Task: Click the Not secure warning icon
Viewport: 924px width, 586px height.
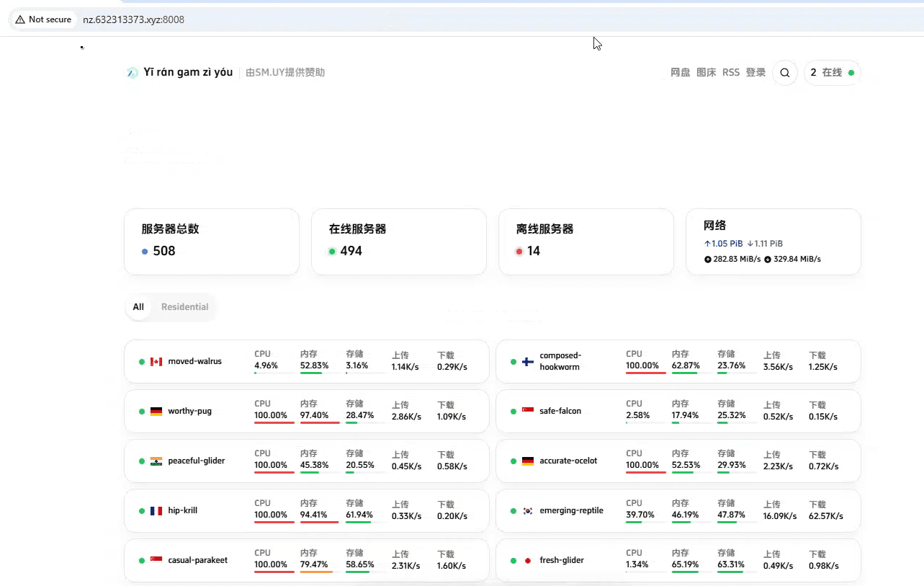Action: 20,19
